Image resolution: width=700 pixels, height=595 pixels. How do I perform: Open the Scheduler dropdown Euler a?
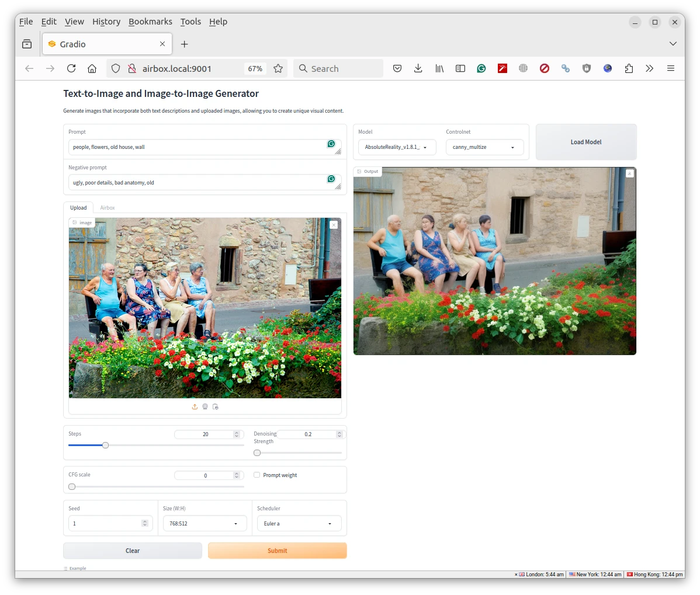coord(299,524)
